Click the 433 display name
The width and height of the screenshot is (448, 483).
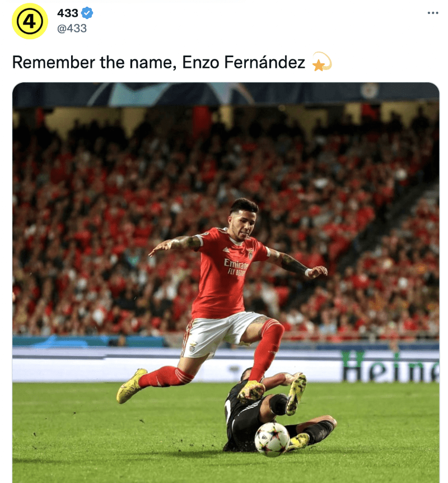pyautogui.click(x=68, y=13)
